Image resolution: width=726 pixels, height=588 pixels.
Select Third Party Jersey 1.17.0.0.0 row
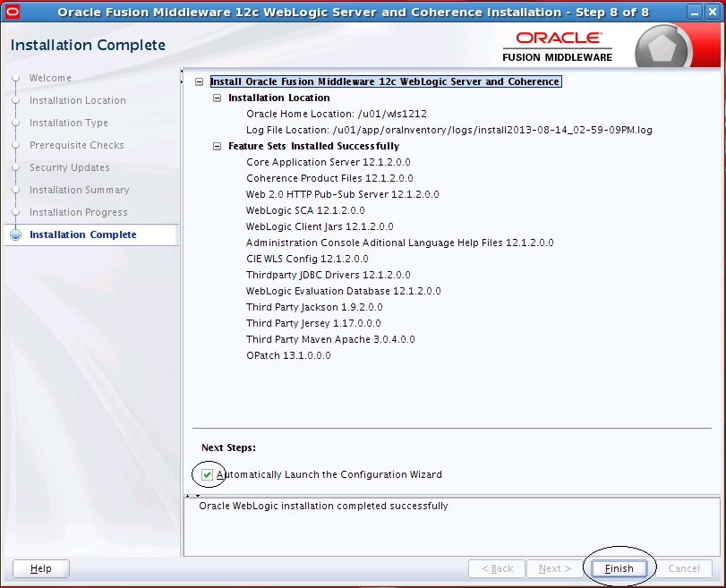313,323
